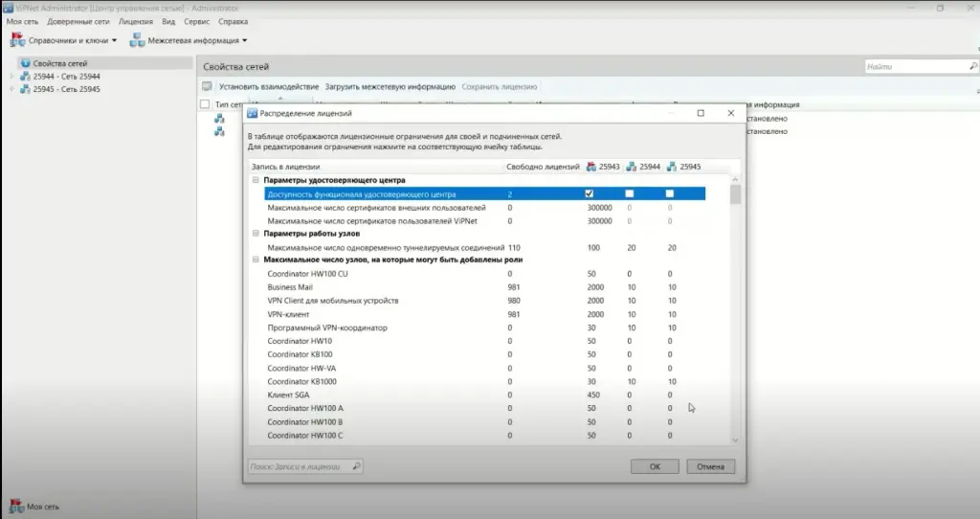Click first network row icon behind dialog

pyautogui.click(x=219, y=118)
